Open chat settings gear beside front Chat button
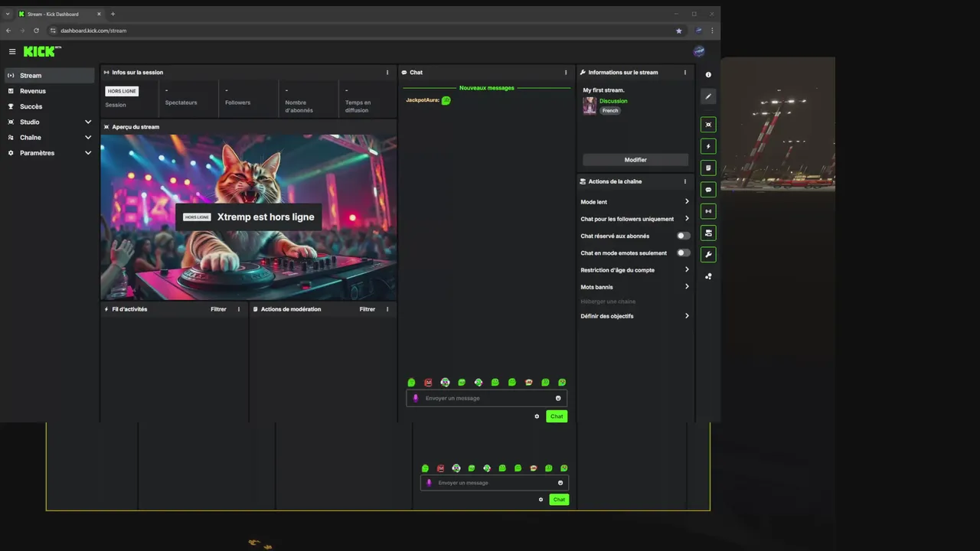 coord(537,416)
